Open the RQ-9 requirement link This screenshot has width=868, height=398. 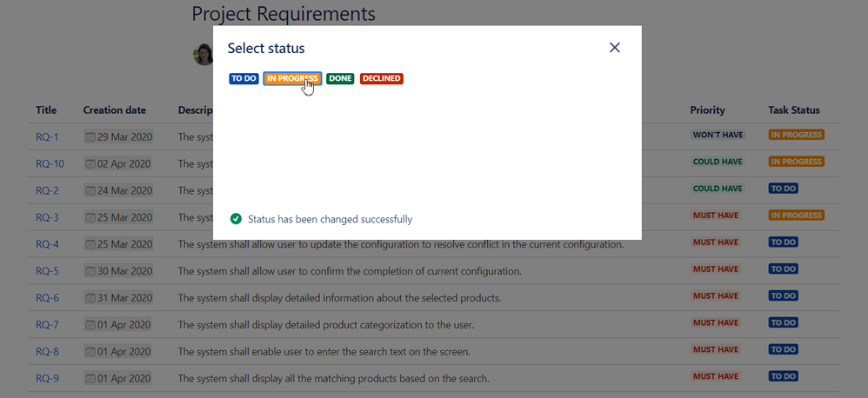click(47, 379)
